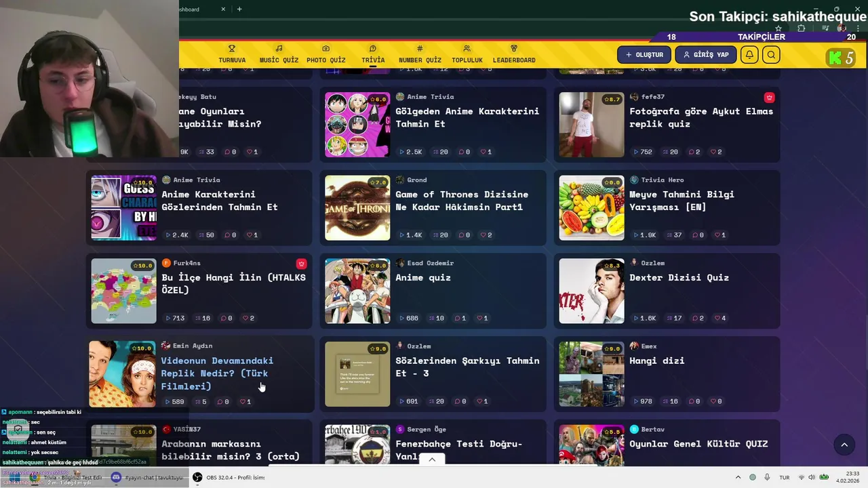Click the Dexter quiz thumbnail
The width and height of the screenshot is (868, 488).
[591, 291]
